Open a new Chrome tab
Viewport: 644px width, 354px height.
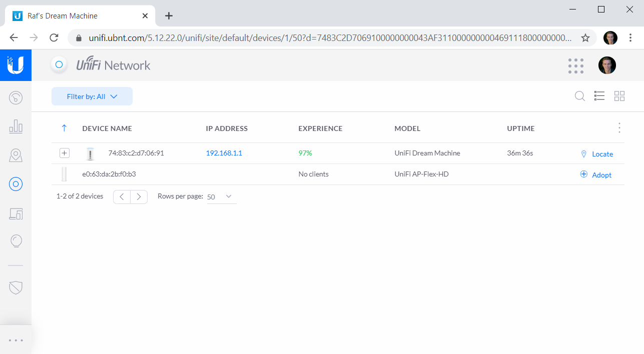point(169,16)
